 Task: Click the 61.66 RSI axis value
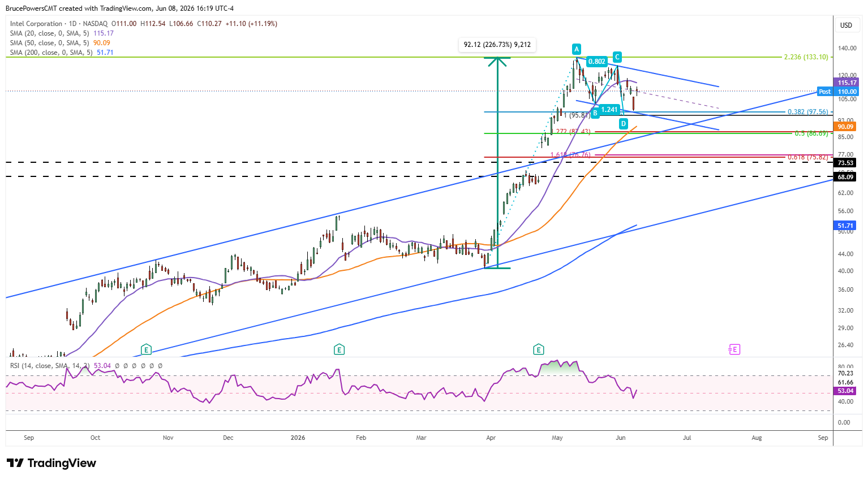845,382
